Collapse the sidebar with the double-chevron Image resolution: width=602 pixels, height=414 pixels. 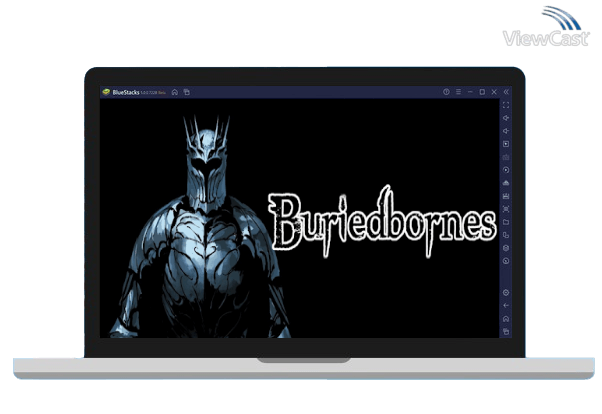click(x=506, y=92)
